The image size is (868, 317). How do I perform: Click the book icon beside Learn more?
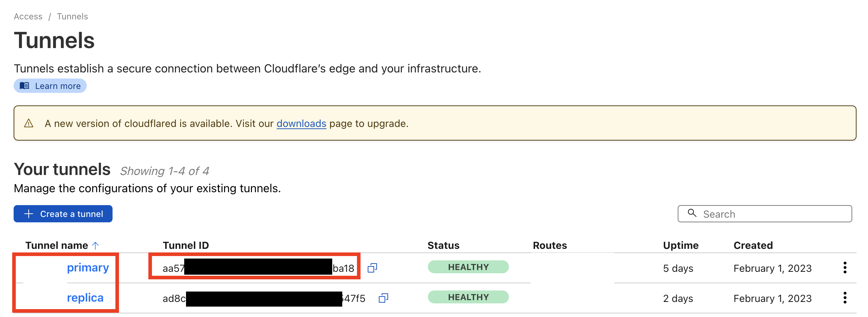(x=24, y=86)
